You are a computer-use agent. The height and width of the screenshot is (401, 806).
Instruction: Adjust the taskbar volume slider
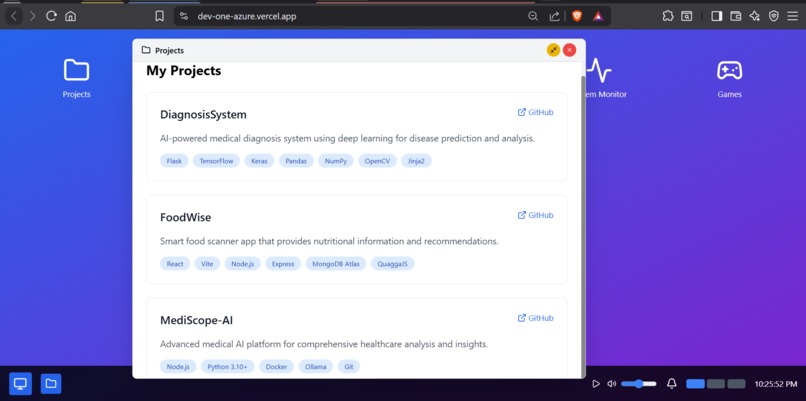639,384
